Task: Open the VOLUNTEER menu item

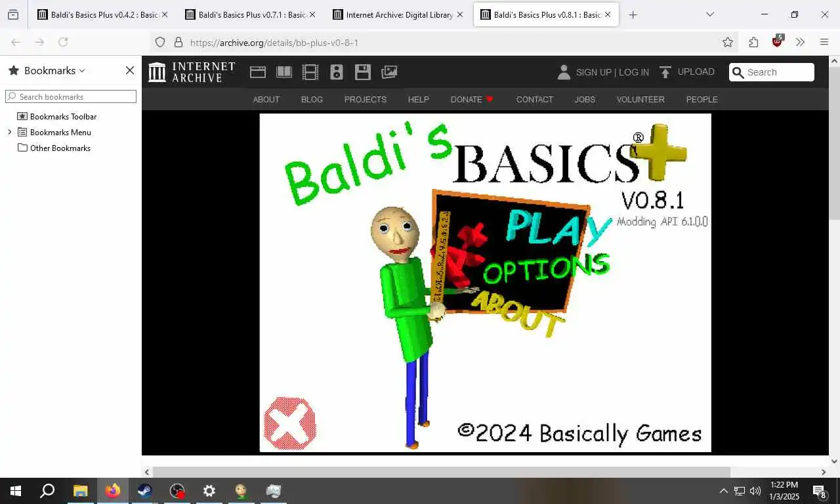Action: (640, 99)
